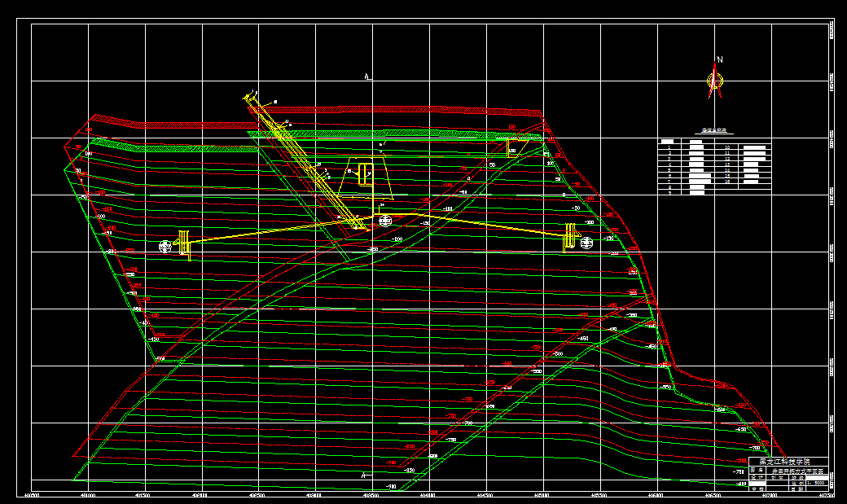Click the yellow trapezoid outline near the center
Image resolution: width=847 pixels, height=504 pixels.
click(x=366, y=178)
